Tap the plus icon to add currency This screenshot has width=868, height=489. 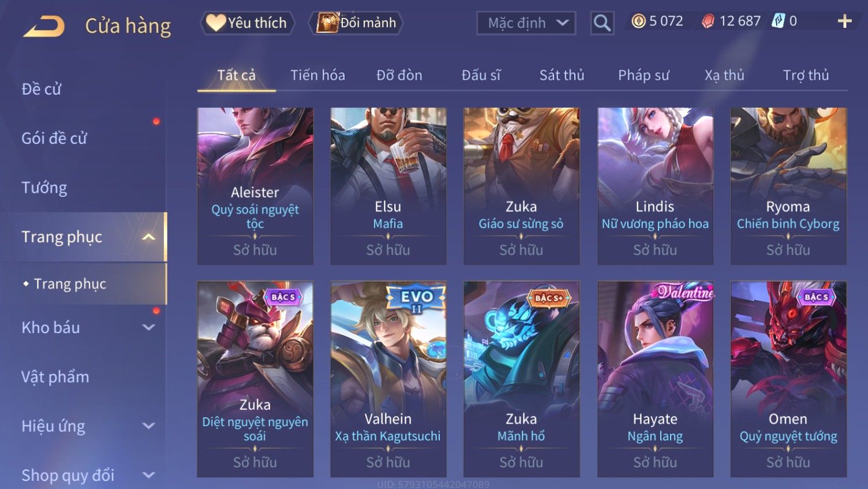[x=844, y=21]
